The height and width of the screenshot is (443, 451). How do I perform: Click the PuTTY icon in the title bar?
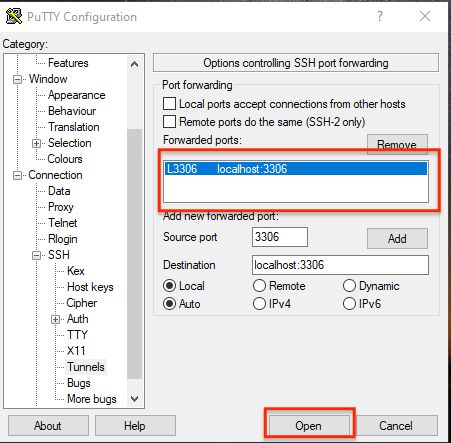(x=14, y=16)
